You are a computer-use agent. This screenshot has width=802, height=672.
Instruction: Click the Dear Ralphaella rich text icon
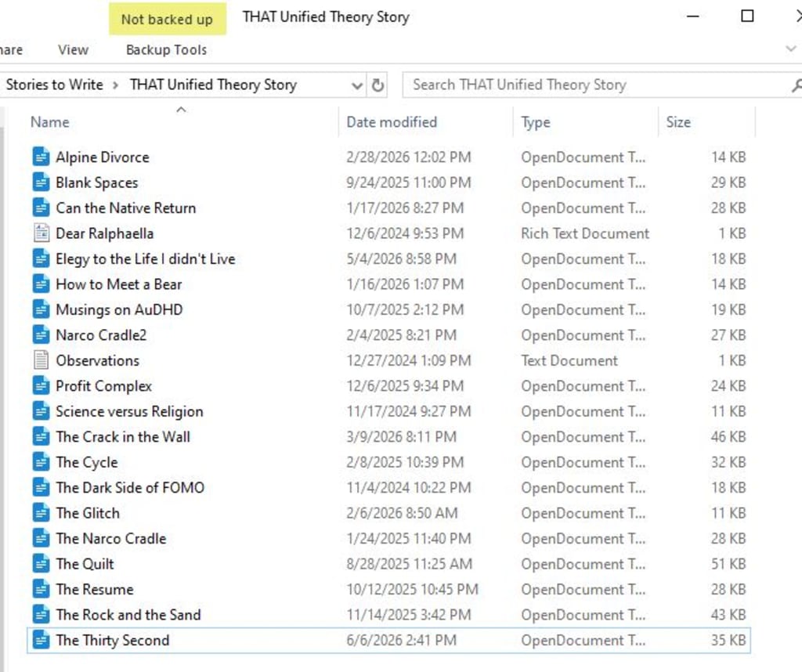pyautogui.click(x=41, y=233)
